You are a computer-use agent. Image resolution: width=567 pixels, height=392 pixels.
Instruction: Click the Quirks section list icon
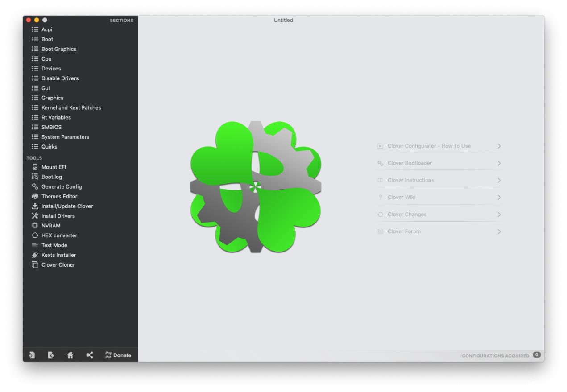35,147
